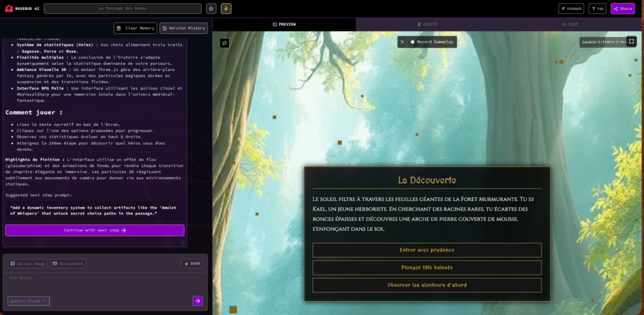
Task: Take a screenshot for the chat
Action: [x=68, y=263]
